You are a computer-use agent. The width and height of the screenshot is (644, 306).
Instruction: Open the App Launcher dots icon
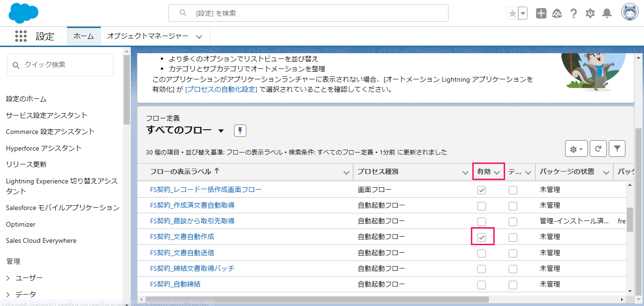pyautogui.click(x=20, y=36)
